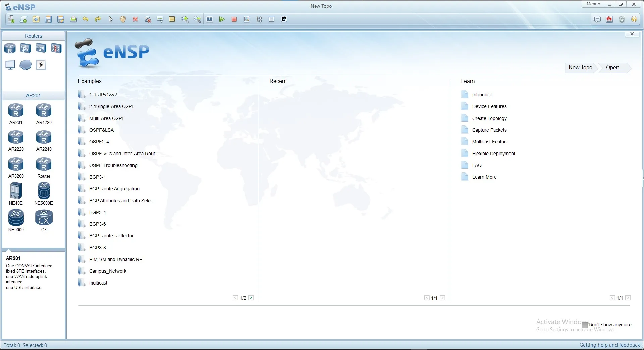Screen dimensions: 644x350
Task: Click the New Topo button
Action: 580,68
